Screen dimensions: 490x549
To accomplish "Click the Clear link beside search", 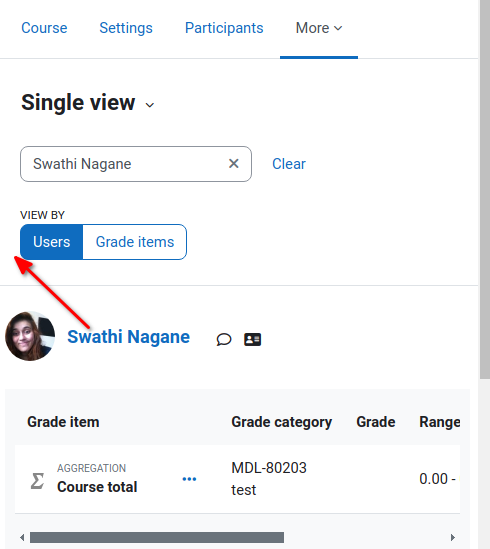I will pos(289,164).
